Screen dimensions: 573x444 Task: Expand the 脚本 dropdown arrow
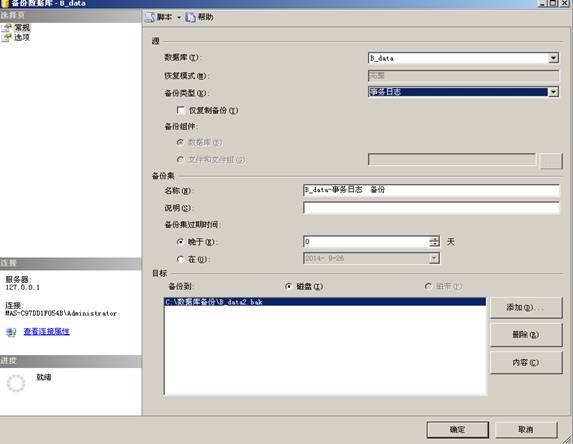179,17
